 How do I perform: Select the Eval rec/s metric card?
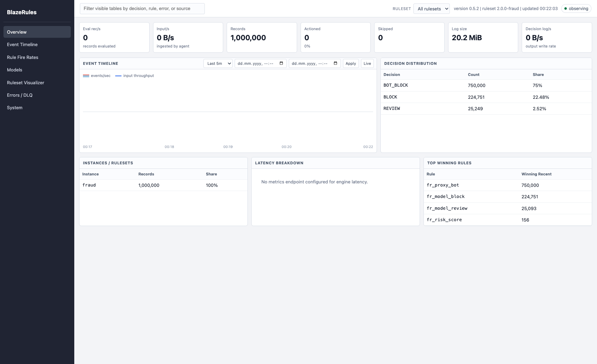pyautogui.click(x=115, y=37)
